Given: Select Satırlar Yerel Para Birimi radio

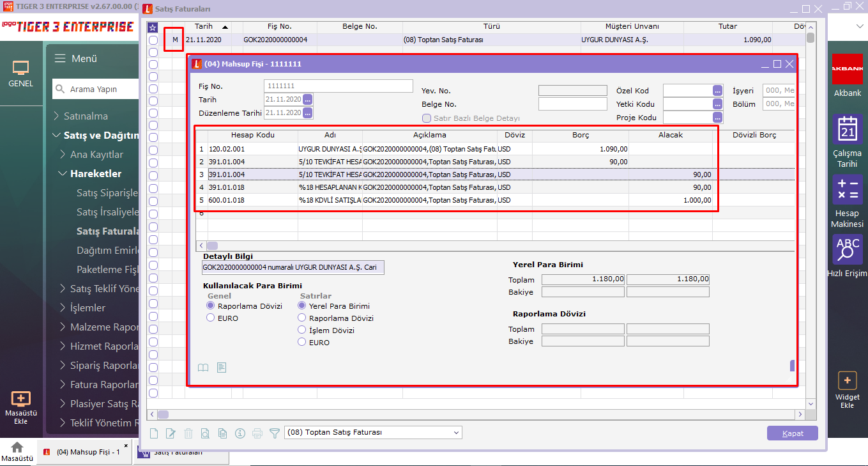Looking at the screenshot, I should click(303, 306).
